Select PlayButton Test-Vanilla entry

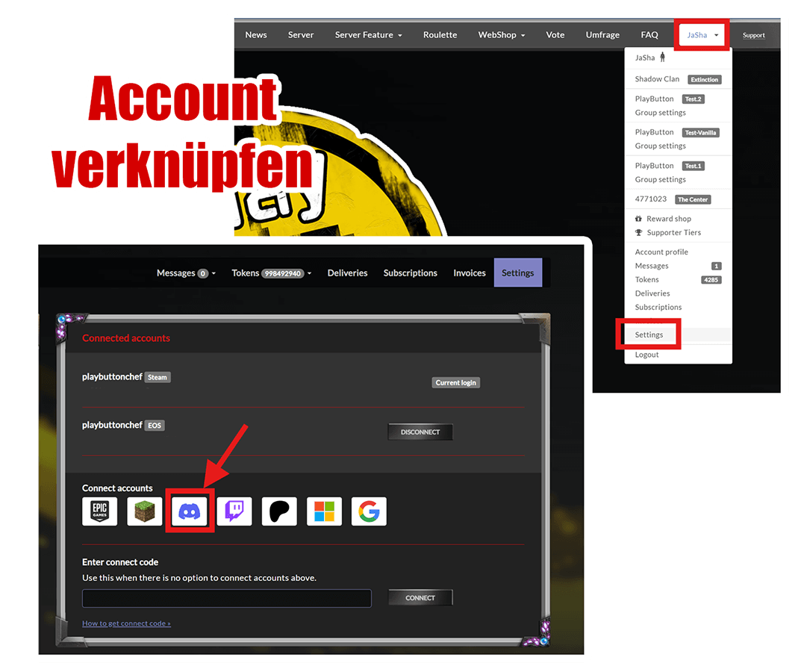678,132
